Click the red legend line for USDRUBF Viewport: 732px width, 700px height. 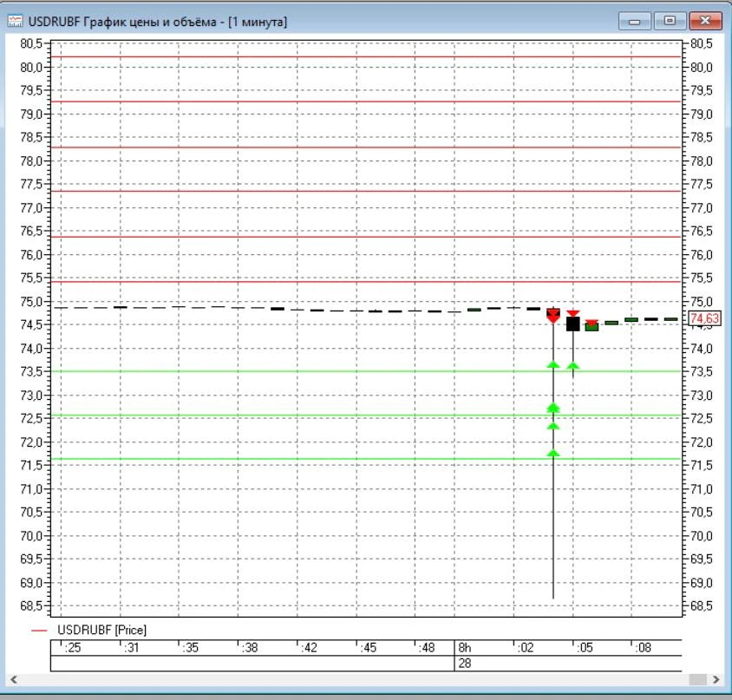pyautogui.click(x=39, y=631)
